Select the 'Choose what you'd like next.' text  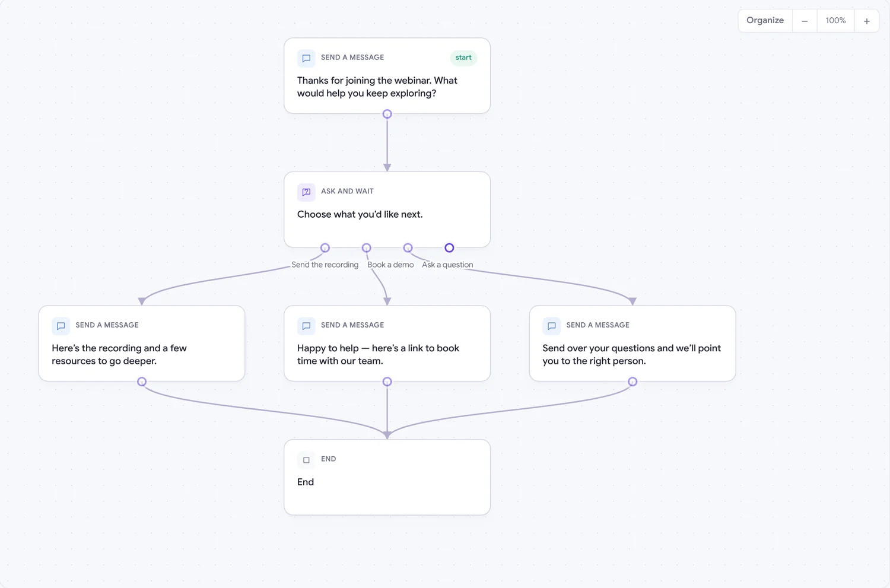click(360, 214)
